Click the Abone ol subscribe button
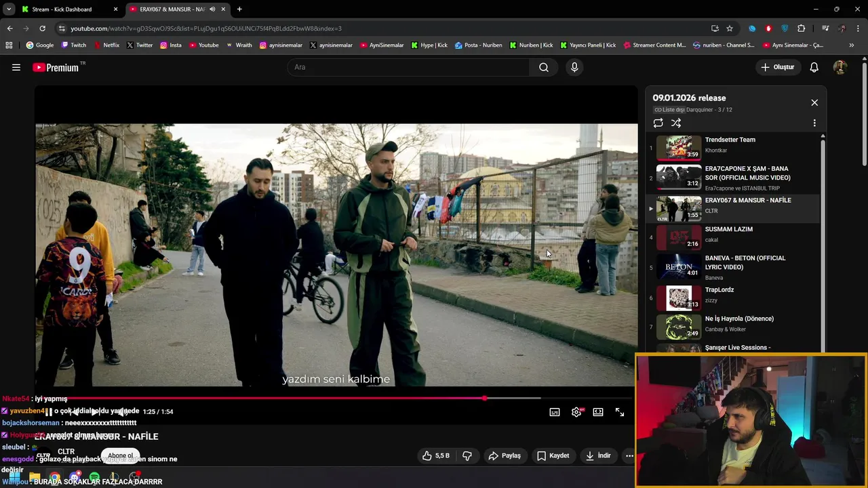This screenshot has width=868, height=488. pos(121,455)
